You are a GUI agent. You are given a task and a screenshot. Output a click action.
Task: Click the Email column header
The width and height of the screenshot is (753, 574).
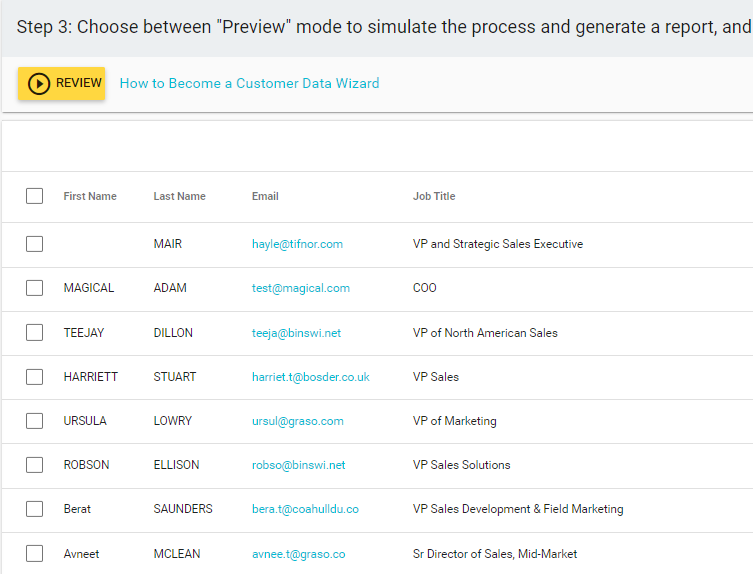[265, 196]
